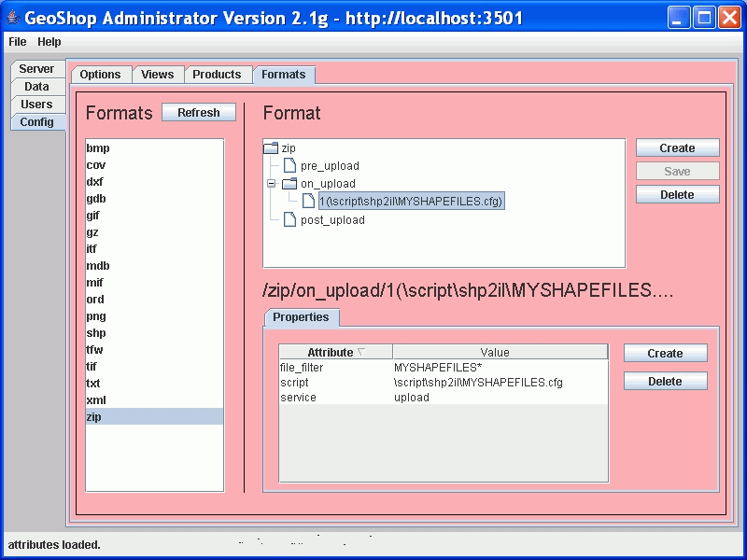
Task: Select mif in the Formats list
Action: [154, 283]
